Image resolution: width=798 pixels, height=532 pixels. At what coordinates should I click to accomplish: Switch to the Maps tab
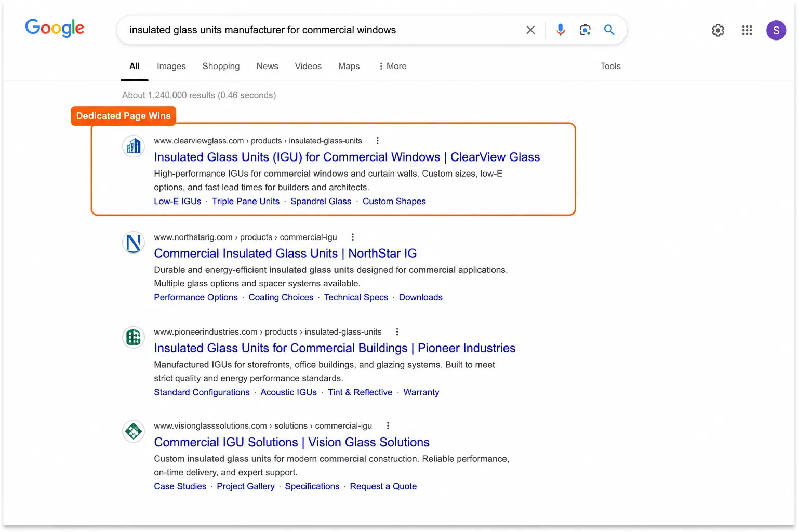pyautogui.click(x=349, y=66)
